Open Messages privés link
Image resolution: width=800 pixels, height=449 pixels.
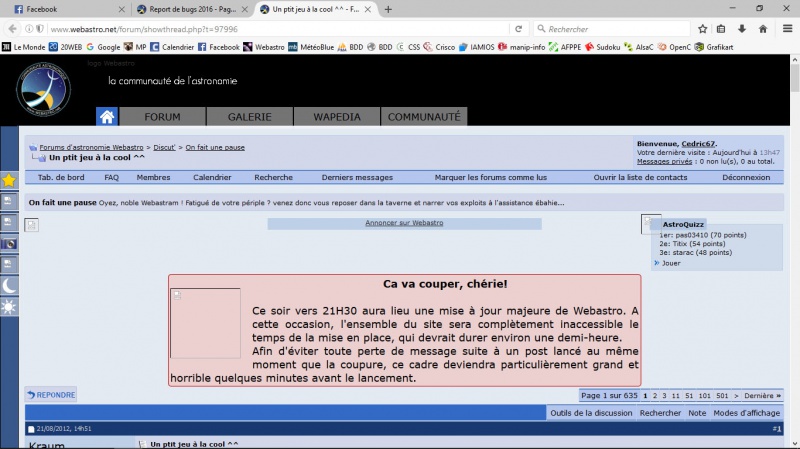[664, 161]
